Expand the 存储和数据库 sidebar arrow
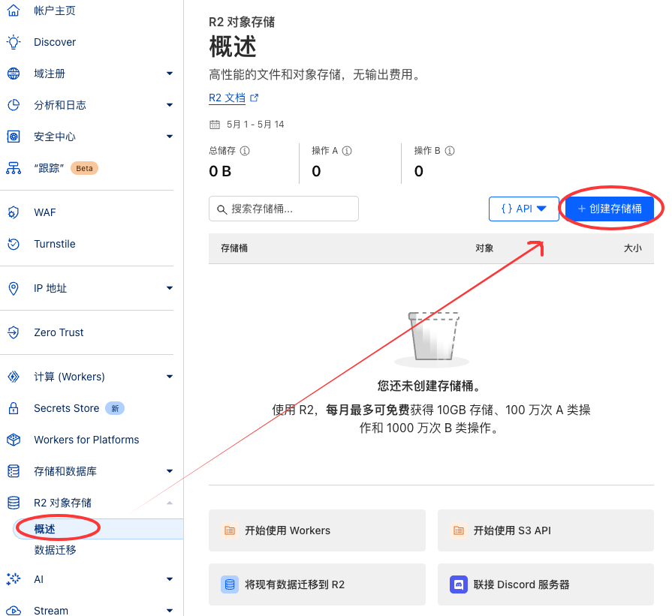 [170, 471]
